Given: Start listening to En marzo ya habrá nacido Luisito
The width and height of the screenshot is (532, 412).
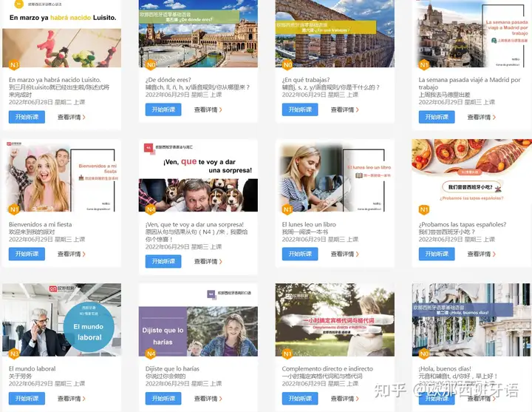Looking at the screenshot, I should pyautogui.click(x=27, y=117).
